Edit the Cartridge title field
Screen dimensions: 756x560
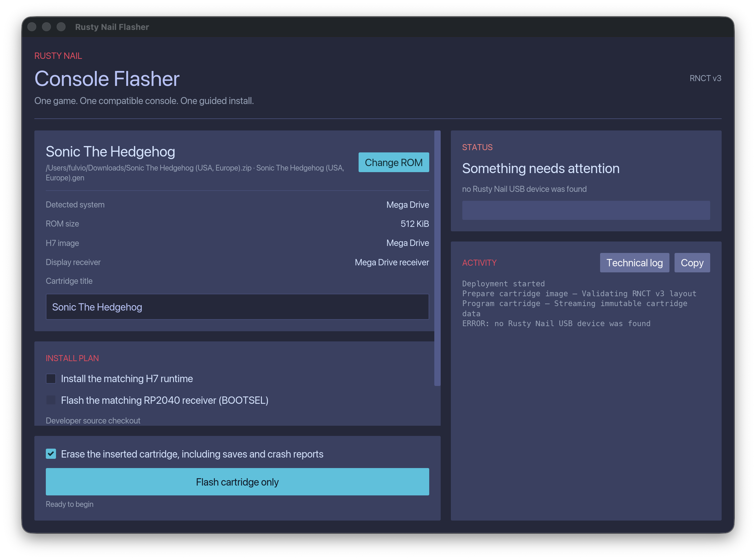[x=237, y=306]
